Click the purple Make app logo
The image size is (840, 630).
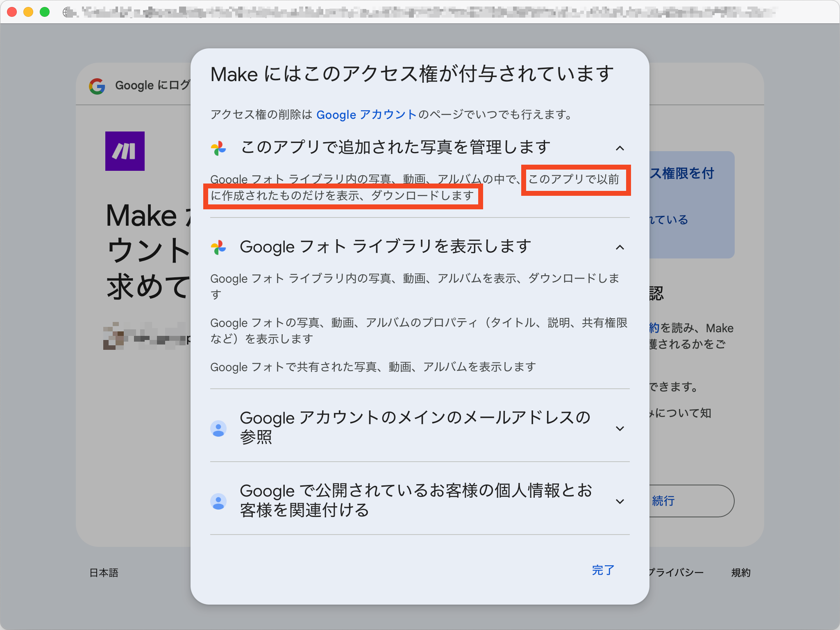click(x=125, y=151)
